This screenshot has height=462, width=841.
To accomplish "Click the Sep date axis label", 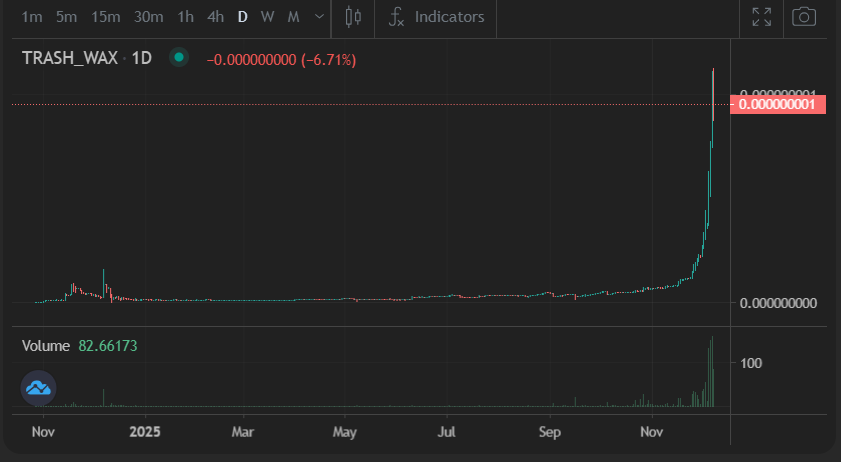I will coord(550,432).
